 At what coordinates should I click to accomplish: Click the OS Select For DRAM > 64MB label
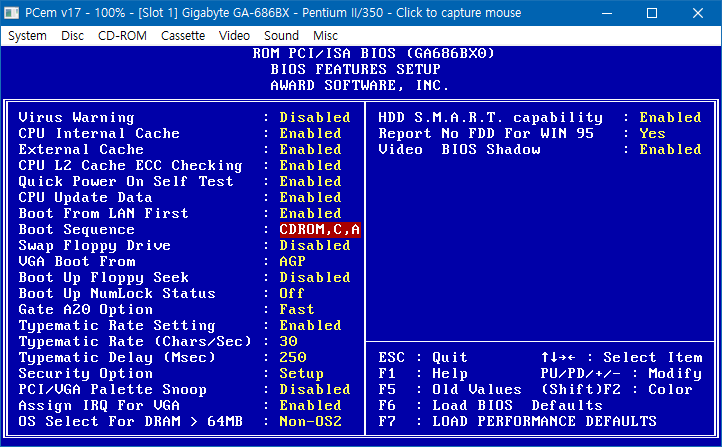tap(130, 421)
